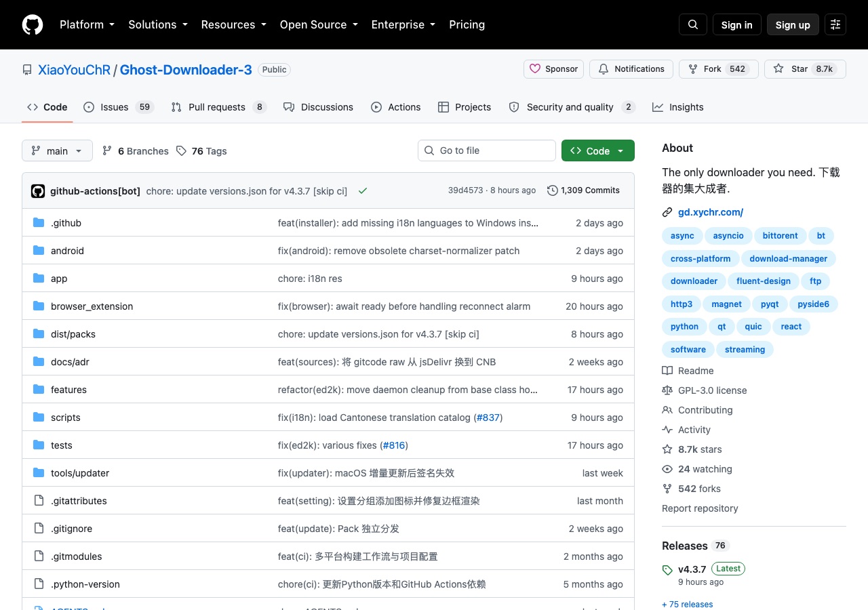868x610 pixels.
Task: View the 8.7k stars list
Action: [x=692, y=449]
